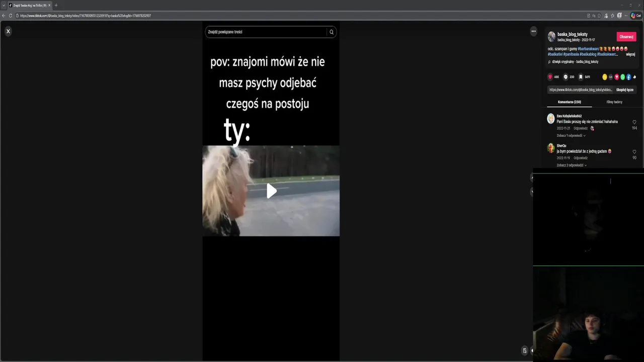Click the red send-to-friends share icon
Image resolution: width=644 pixels, height=362 pixels.
click(x=617, y=77)
